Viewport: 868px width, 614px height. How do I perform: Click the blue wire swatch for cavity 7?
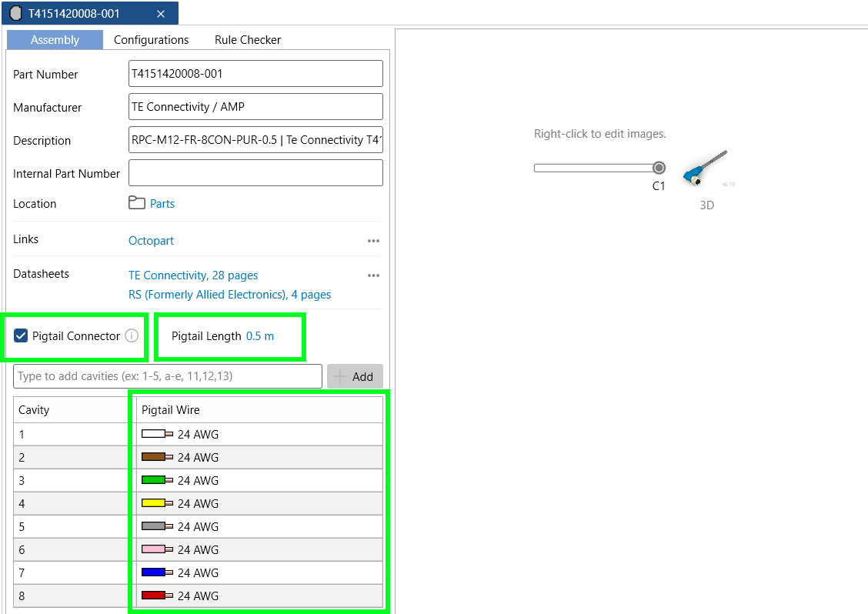pyautogui.click(x=157, y=572)
